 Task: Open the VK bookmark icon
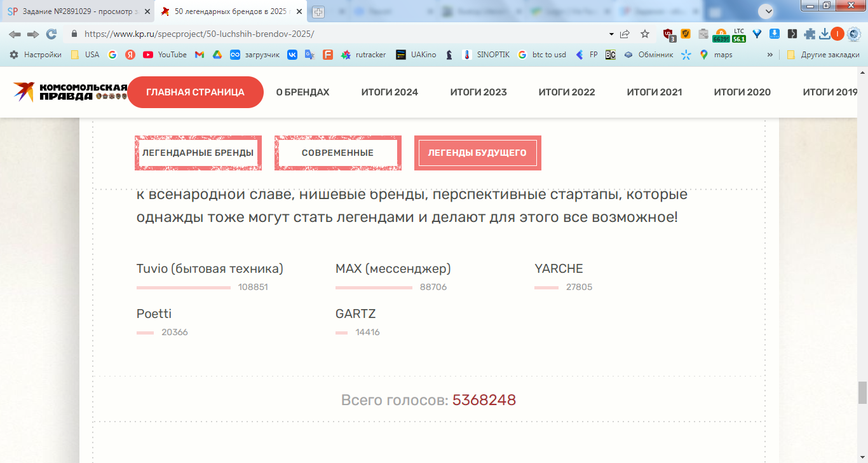(292, 55)
